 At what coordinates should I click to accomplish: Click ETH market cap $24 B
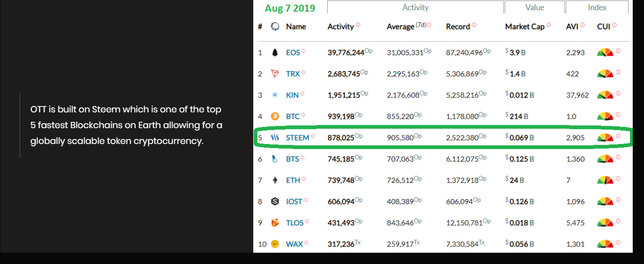515,180
